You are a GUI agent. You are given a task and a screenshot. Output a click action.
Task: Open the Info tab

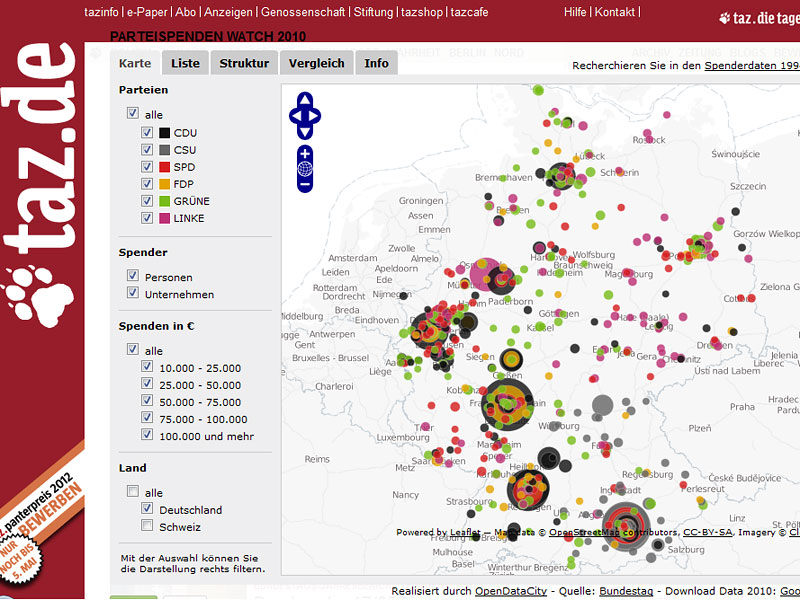click(377, 63)
